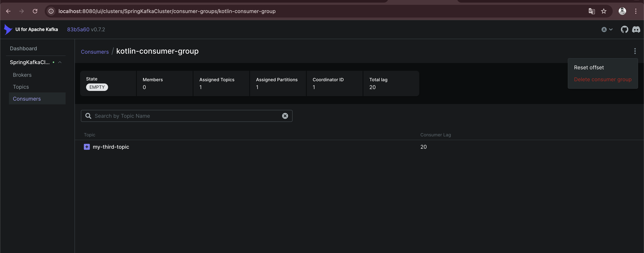Click the three-dot options menu icon
The height and width of the screenshot is (253, 644).
[x=635, y=51]
